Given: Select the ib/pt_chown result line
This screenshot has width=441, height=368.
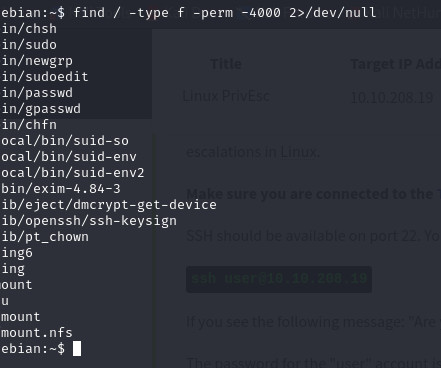Looking at the screenshot, I should click(45, 237).
